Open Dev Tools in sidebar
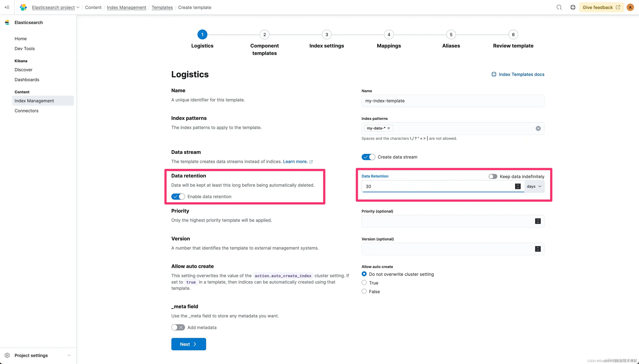Screen dimensions: 639x364 [x=25, y=49]
